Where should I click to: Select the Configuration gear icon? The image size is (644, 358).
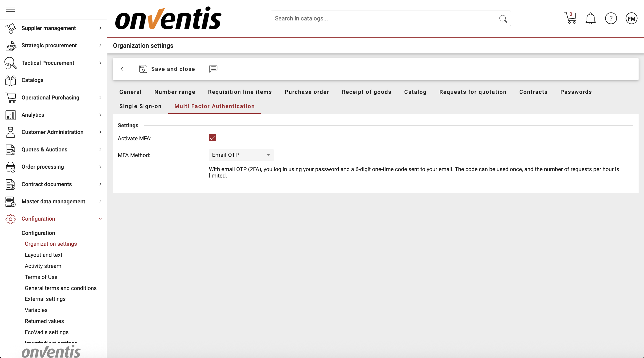pyautogui.click(x=10, y=219)
